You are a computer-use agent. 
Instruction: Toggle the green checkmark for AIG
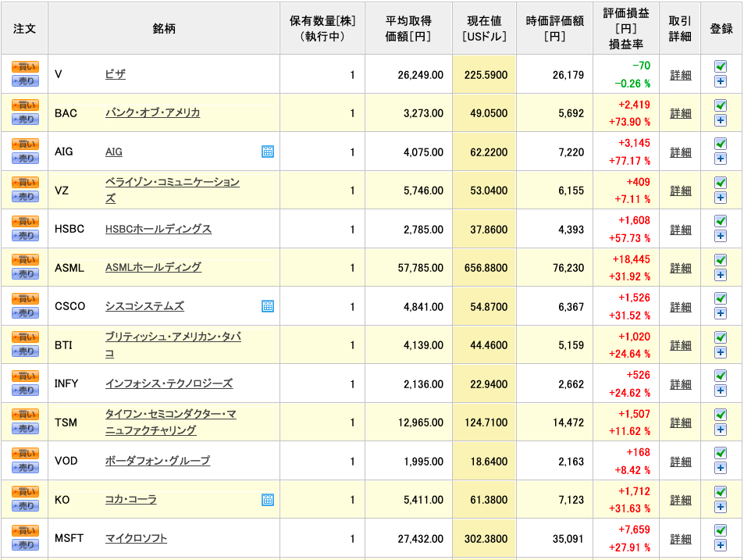pyautogui.click(x=721, y=144)
